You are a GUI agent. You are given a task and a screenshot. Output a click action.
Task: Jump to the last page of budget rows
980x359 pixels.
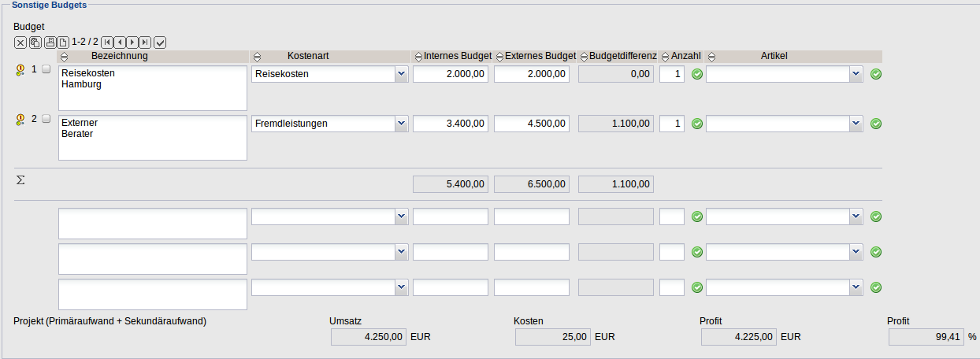pyautogui.click(x=145, y=42)
